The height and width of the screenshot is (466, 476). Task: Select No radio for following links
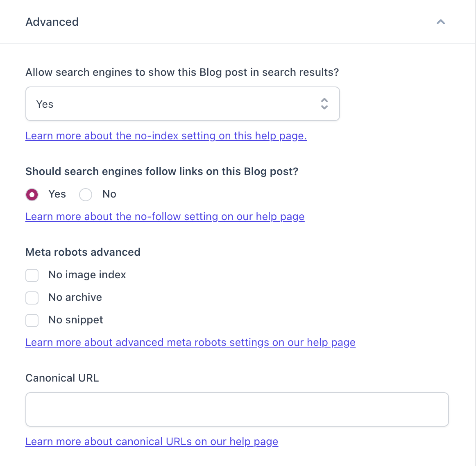(x=86, y=195)
